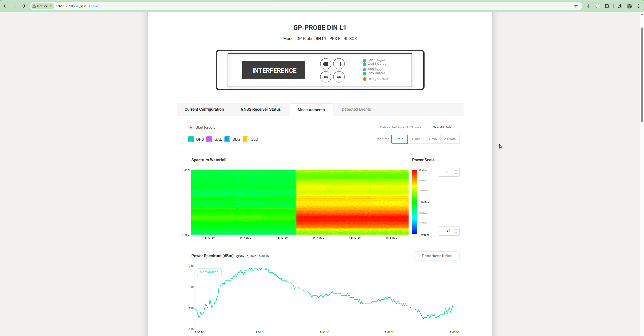Toggle the GAL constellation checkbox
This screenshot has width=644, height=336.
click(209, 139)
